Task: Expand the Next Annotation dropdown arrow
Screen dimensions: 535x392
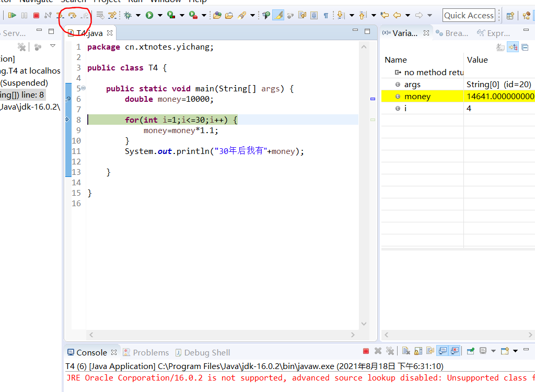Action: (x=352, y=15)
